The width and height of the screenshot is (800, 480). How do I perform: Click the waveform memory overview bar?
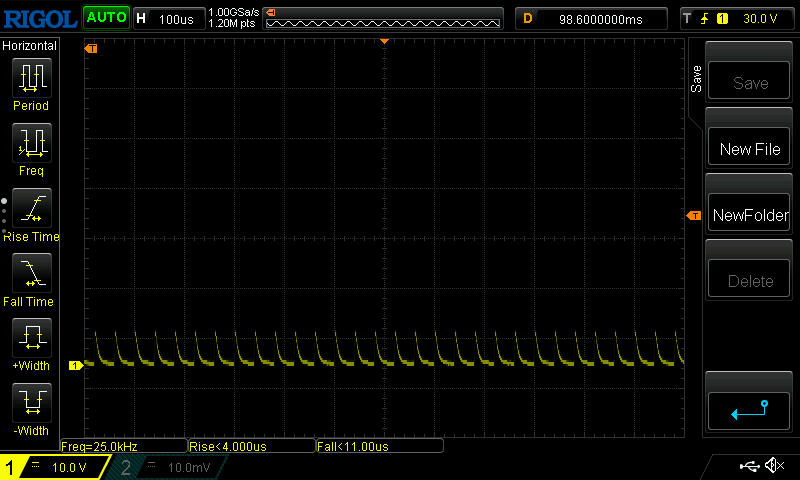(x=383, y=19)
